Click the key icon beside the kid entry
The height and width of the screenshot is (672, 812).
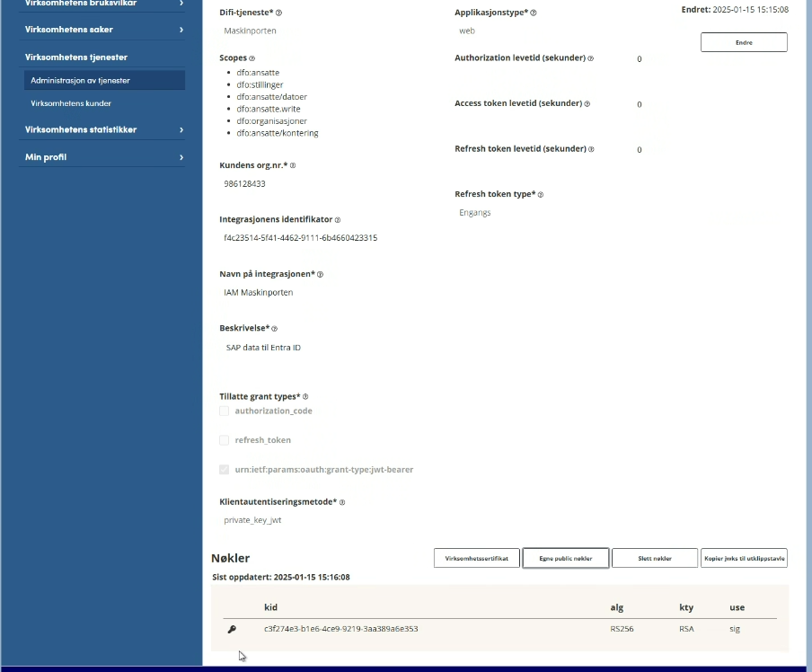tap(232, 629)
